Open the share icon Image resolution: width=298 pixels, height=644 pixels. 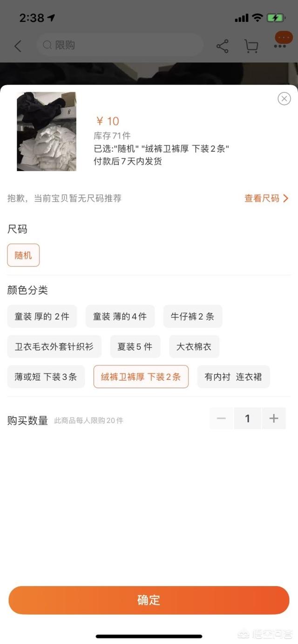coord(223,46)
